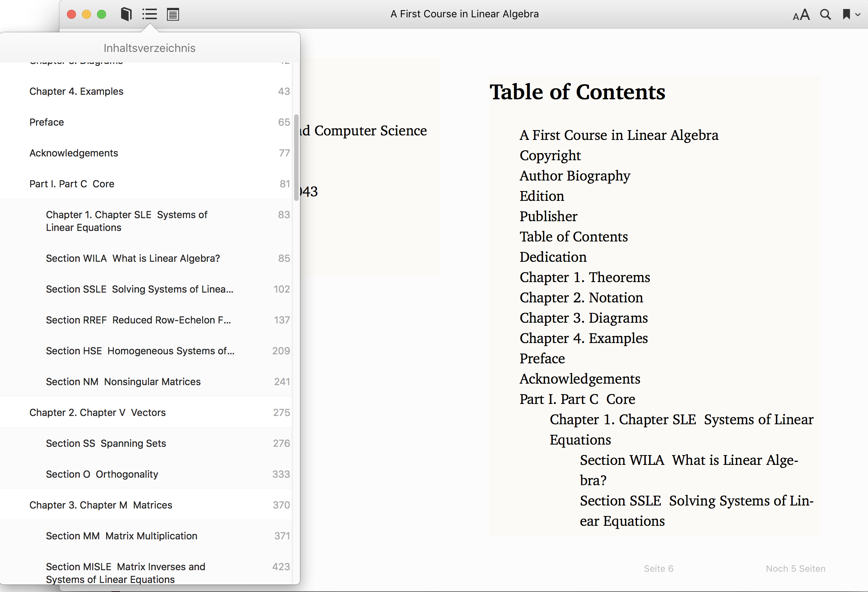Open Section MM Matrix Multiplication entry
The width and height of the screenshot is (868, 592).
coord(121,536)
